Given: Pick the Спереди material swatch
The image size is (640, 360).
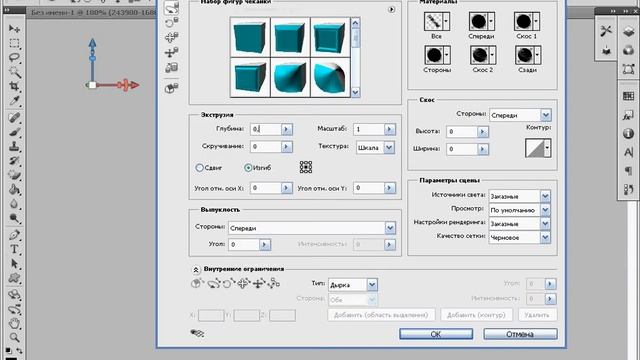Looking at the screenshot, I should click(x=481, y=21).
